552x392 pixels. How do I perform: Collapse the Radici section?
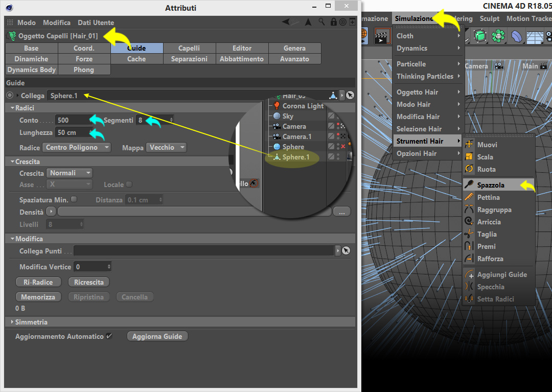(x=13, y=108)
